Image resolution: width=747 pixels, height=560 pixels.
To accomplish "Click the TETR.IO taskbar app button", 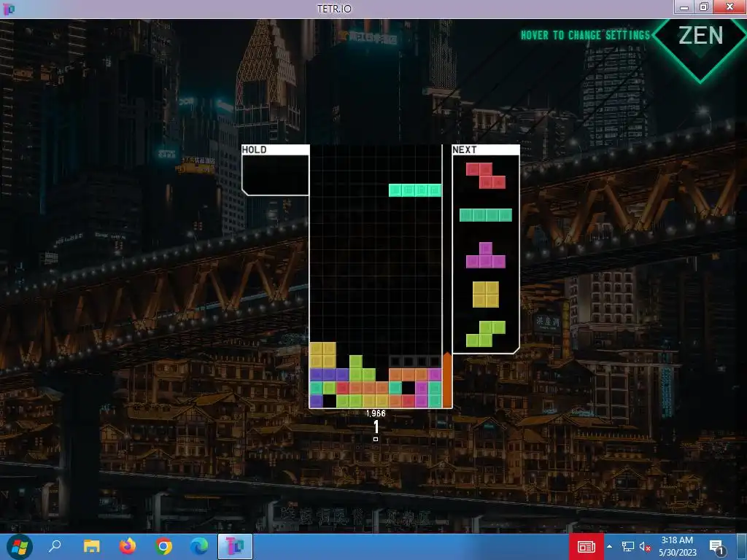I will pyautogui.click(x=236, y=547).
